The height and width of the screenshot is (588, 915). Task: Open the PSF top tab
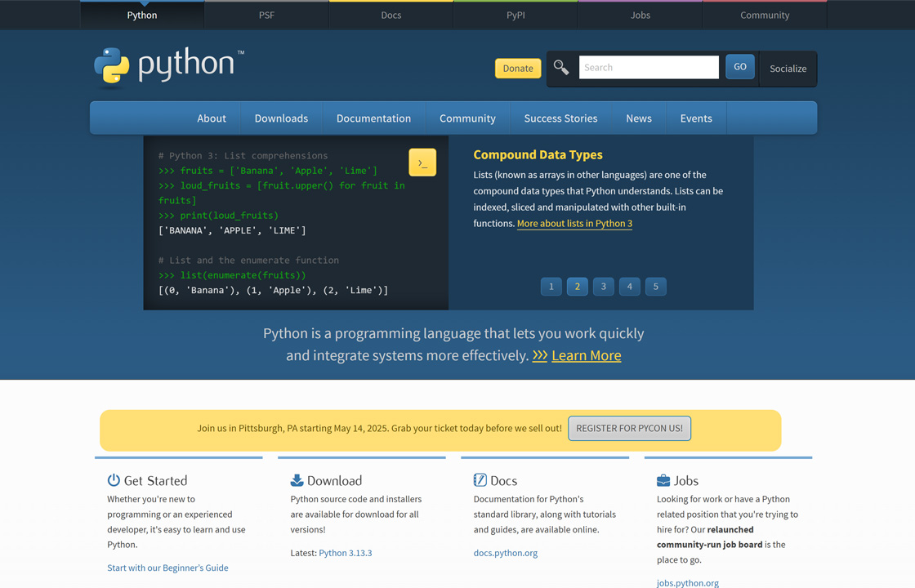[x=266, y=16]
